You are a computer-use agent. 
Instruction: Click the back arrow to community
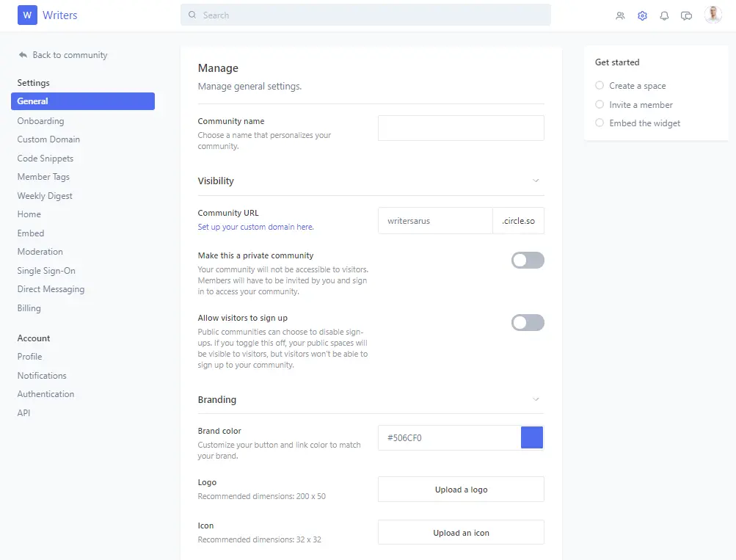[x=23, y=55]
